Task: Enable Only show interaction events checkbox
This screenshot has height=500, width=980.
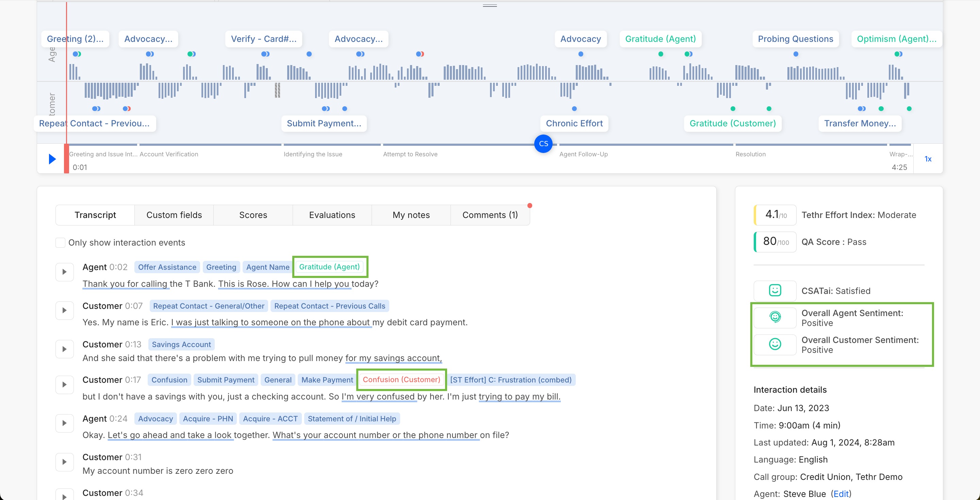Action: (60, 243)
